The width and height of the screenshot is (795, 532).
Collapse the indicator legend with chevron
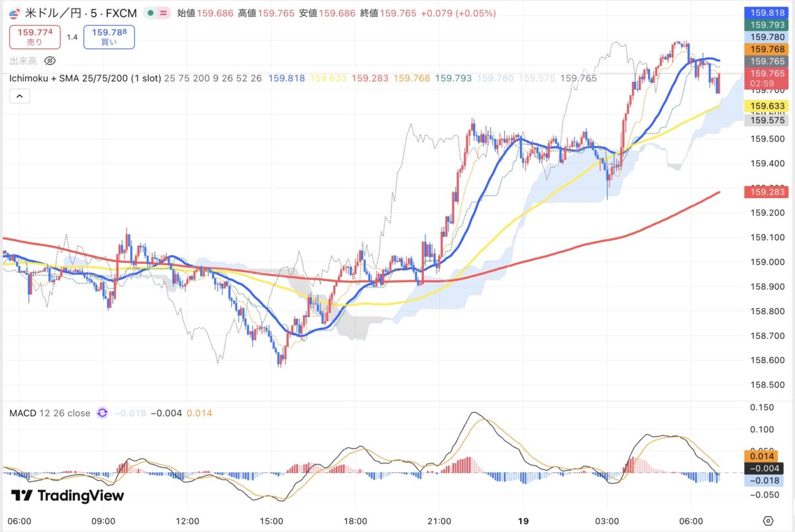[19, 97]
